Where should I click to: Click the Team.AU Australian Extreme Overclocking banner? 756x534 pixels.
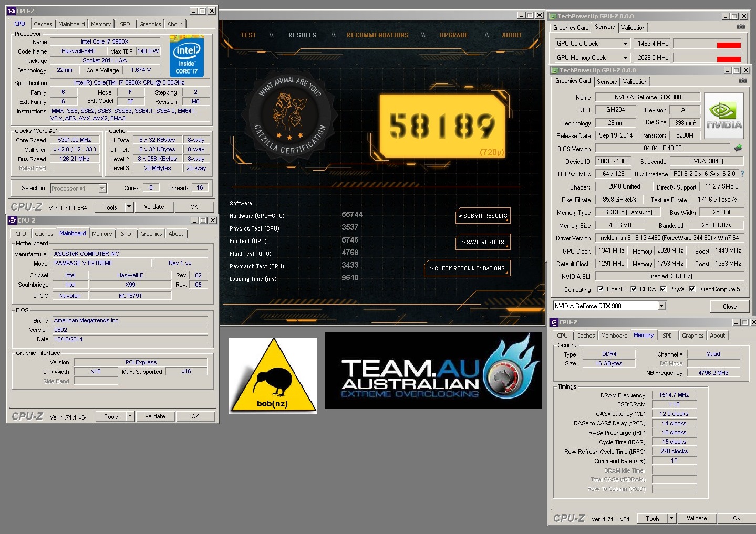[x=433, y=370]
